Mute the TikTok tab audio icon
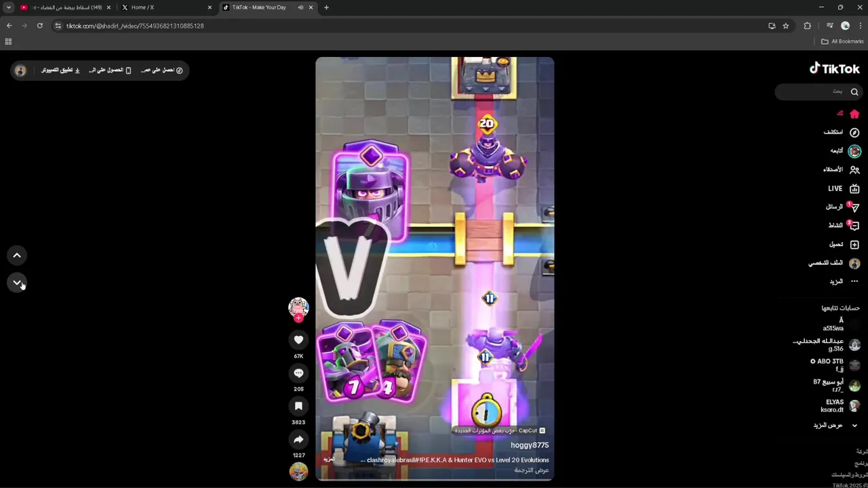The width and height of the screenshot is (868, 488). coord(300,7)
